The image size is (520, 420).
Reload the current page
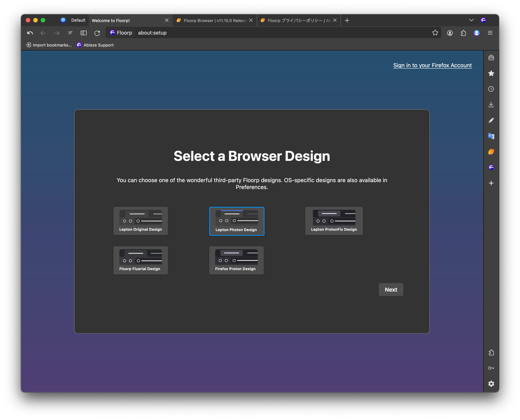(97, 33)
